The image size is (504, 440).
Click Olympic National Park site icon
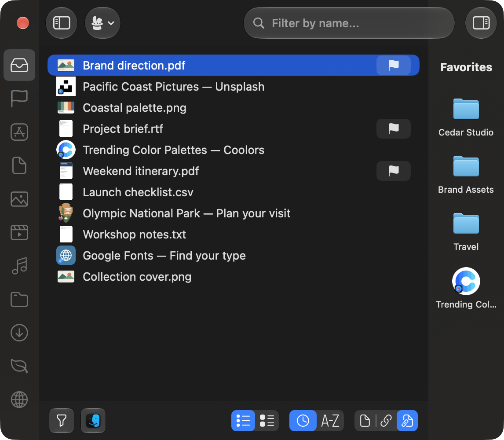[66, 213]
